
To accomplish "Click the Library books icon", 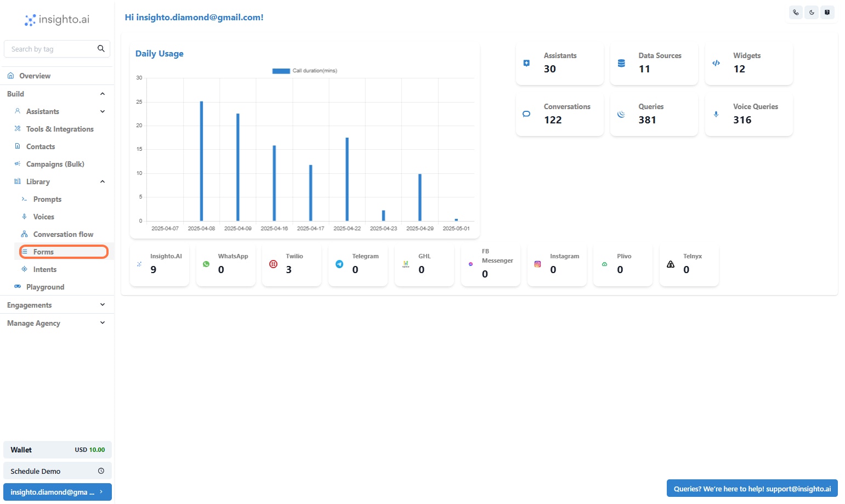I will click(x=18, y=182).
